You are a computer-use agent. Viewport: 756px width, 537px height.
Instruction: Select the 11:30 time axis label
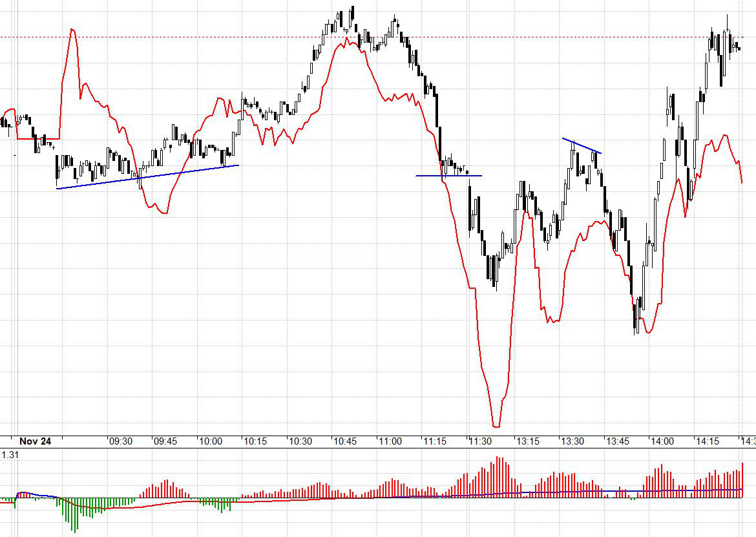480,441
